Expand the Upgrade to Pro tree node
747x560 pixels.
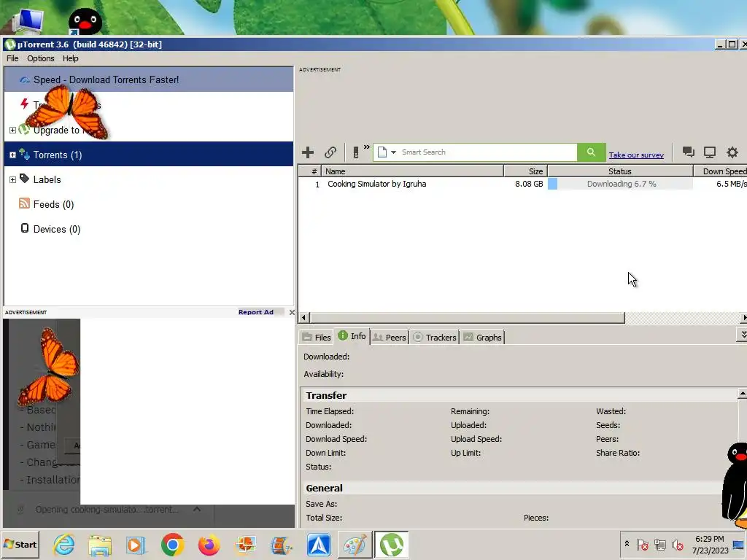tap(13, 130)
